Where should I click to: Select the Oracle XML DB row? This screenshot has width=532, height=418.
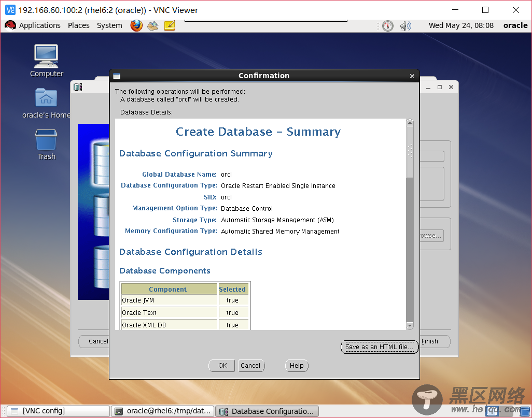tap(185, 325)
